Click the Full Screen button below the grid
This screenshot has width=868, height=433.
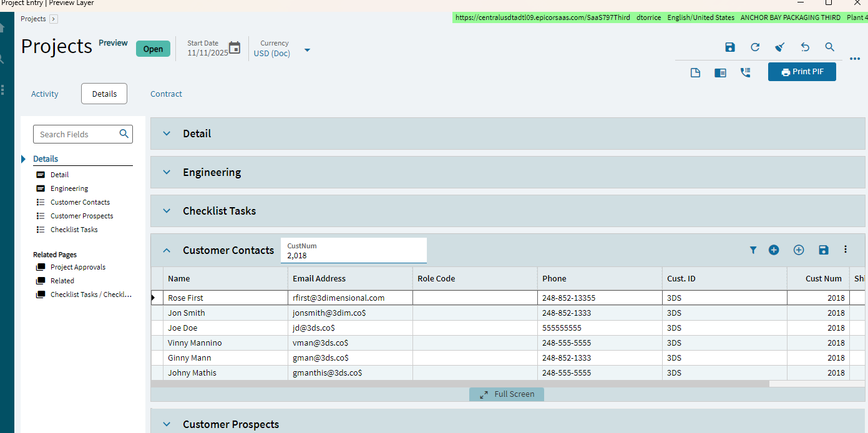[x=506, y=394]
